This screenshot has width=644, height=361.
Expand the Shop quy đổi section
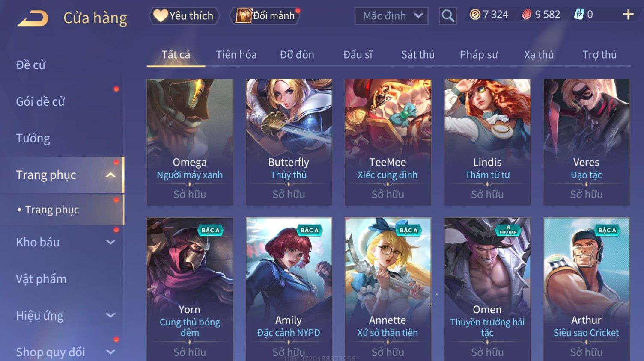110,352
